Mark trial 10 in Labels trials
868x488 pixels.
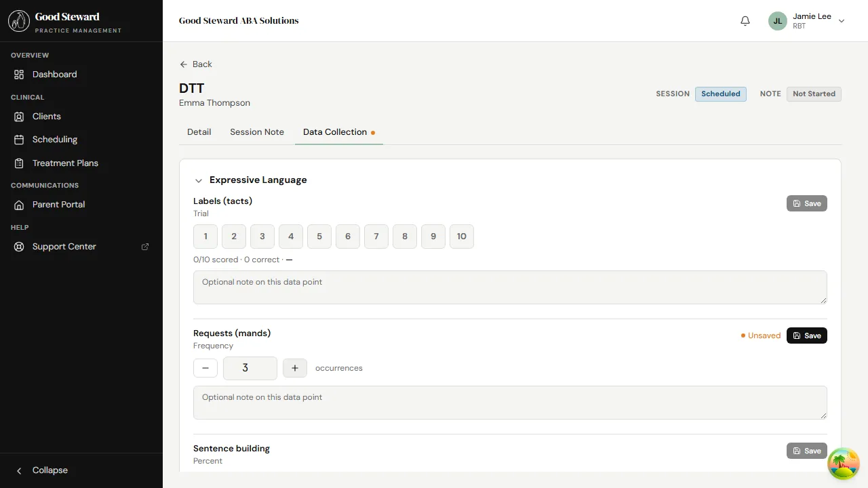[x=462, y=237]
